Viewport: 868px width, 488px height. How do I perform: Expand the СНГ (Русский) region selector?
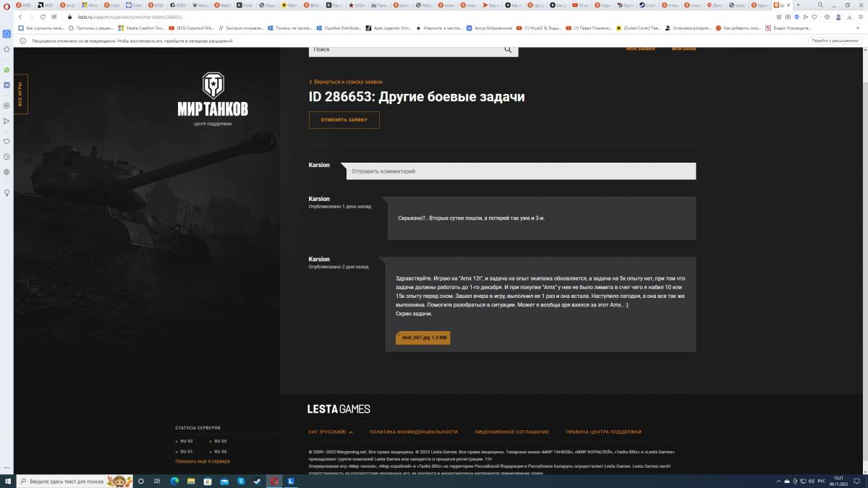pyautogui.click(x=331, y=432)
